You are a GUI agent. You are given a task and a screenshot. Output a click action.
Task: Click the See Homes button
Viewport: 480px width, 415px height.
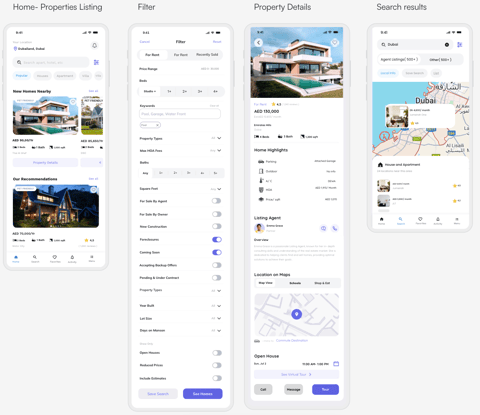pyautogui.click(x=203, y=394)
